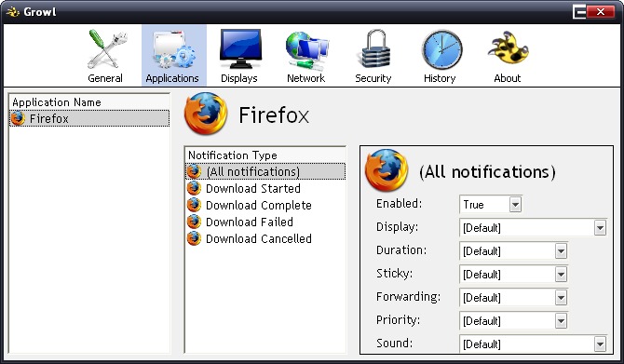Minimize Growl window to tray
Image resolution: width=624 pixels, height=364 pixels.
[579, 12]
